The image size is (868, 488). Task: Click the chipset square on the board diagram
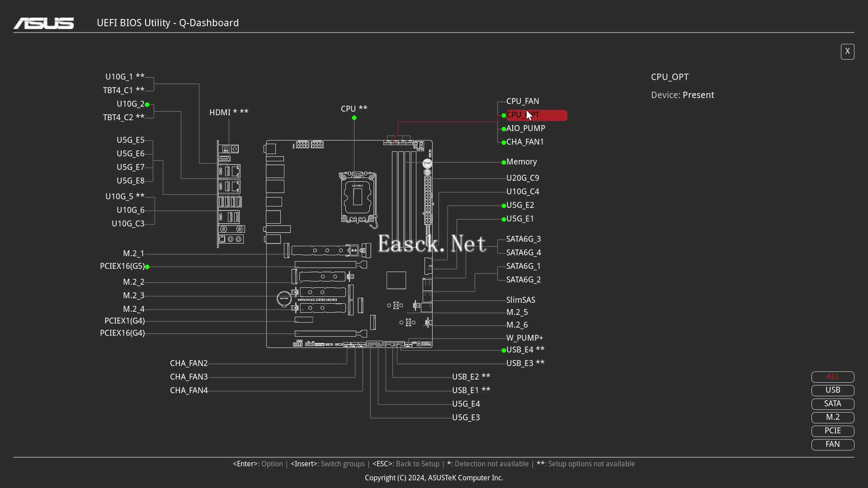pos(396,280)
